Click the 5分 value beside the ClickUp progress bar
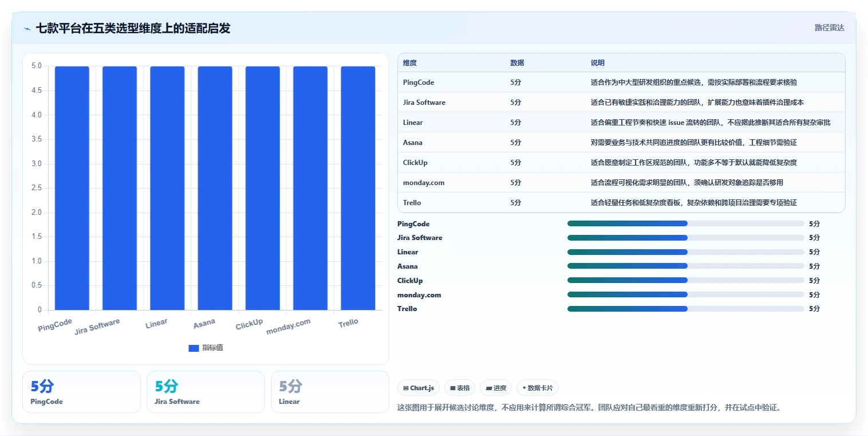Screen dimensions: 868x436 click(x=814, y=281)
